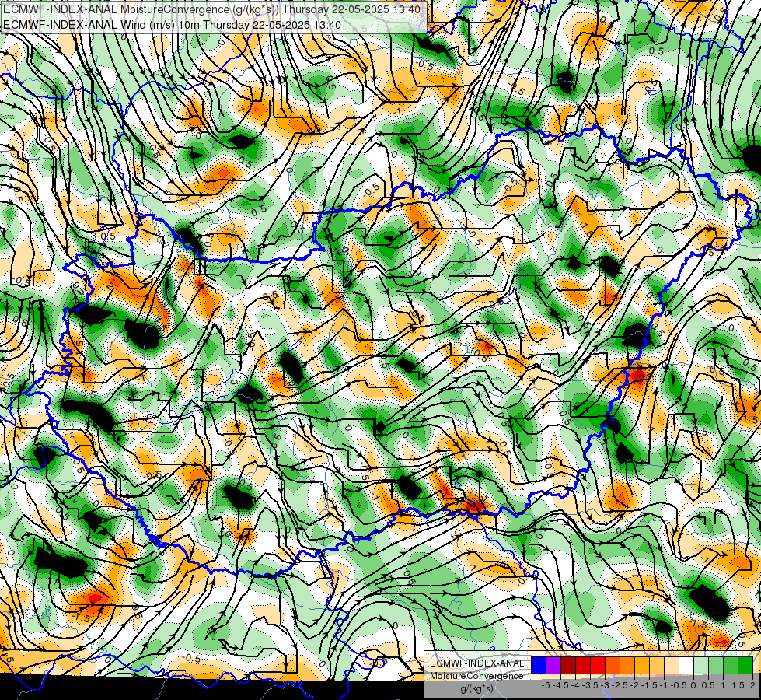Click the Wind (m/s) 10m title line

[x=172, y=25]
